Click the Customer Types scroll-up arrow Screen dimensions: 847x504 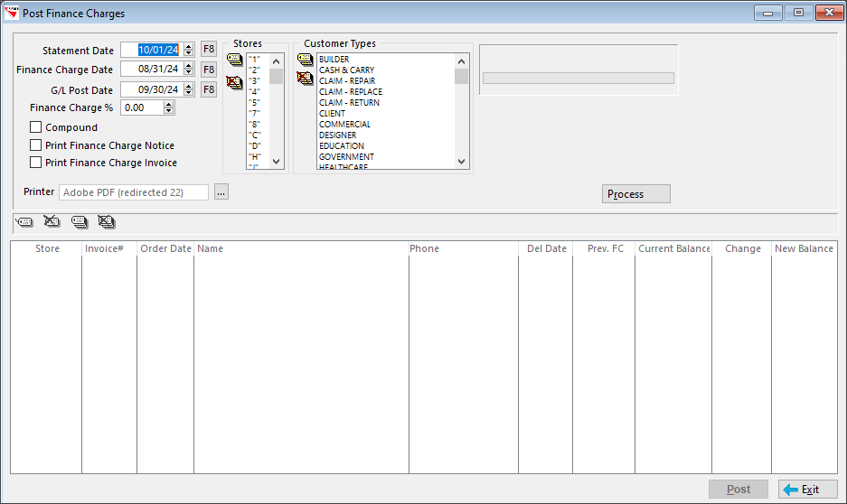tap(461, 61)
